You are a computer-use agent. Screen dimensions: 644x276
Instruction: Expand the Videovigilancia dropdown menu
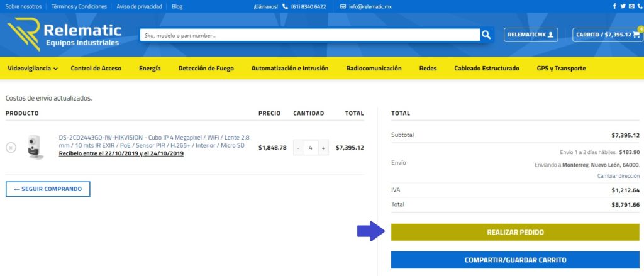point(33,68)
